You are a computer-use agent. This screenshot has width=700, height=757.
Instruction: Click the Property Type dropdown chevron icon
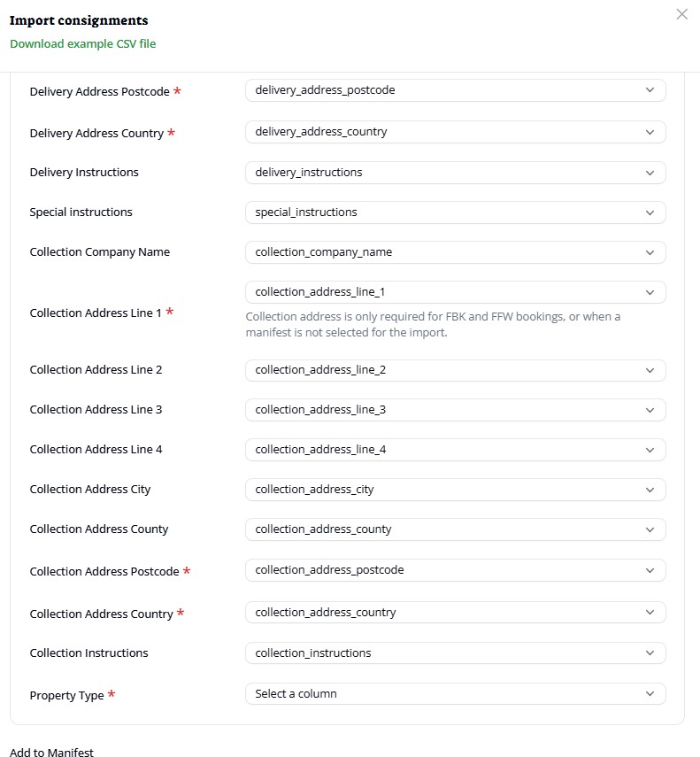650,694
